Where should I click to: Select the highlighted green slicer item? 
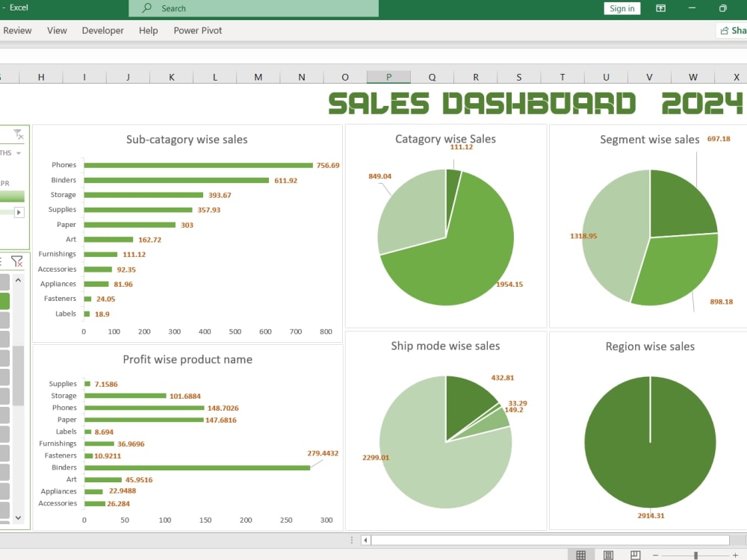(4, 301)
